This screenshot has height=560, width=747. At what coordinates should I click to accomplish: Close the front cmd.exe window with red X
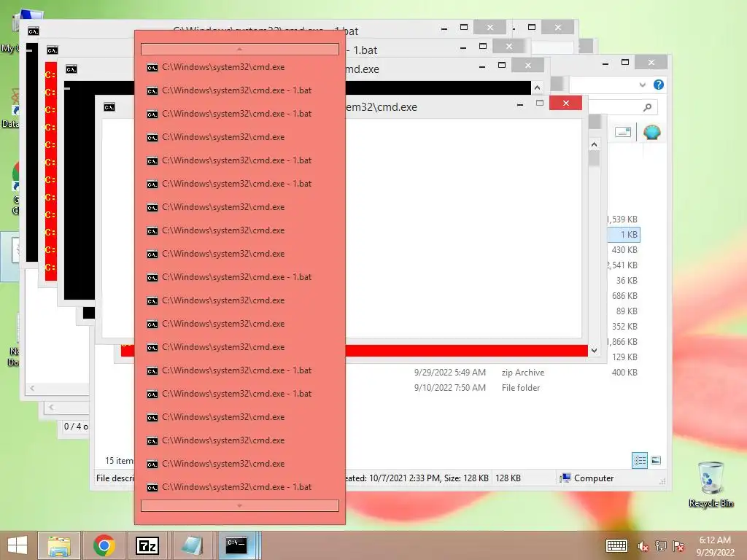pyautogui.click(x=565, y=103)
